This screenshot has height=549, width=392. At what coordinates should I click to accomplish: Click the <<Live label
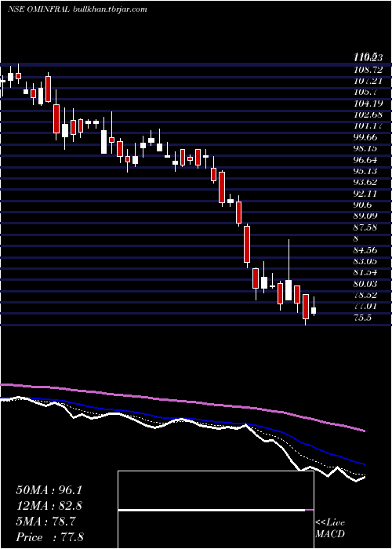tap(330, 523)
